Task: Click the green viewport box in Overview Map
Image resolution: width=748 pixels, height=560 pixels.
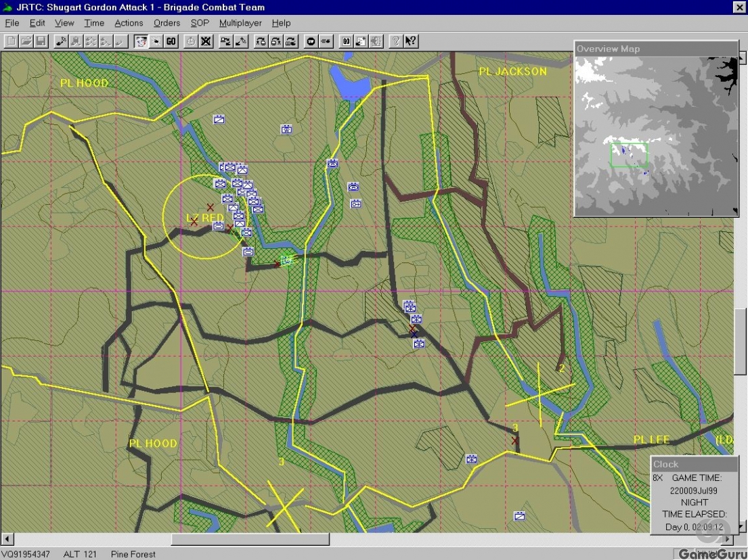Action: click(629, 155)
